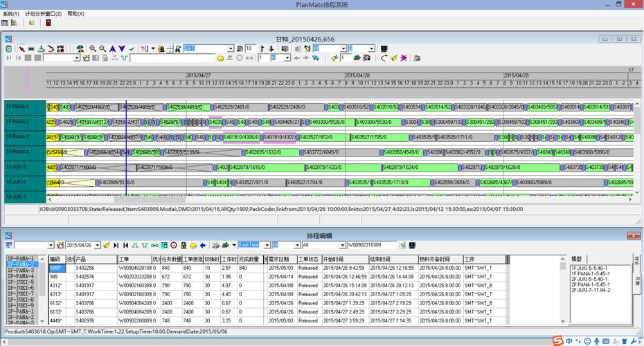Click the 1F-PANA-3 Gantt row label
This screenshot has height=346, width=644.
pos(25,137)
